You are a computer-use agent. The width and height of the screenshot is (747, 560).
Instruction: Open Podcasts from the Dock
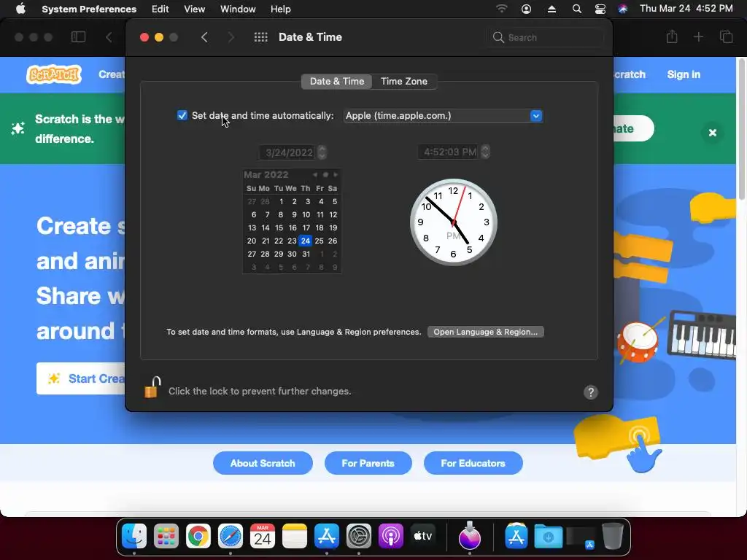click(x=391, y=537)
